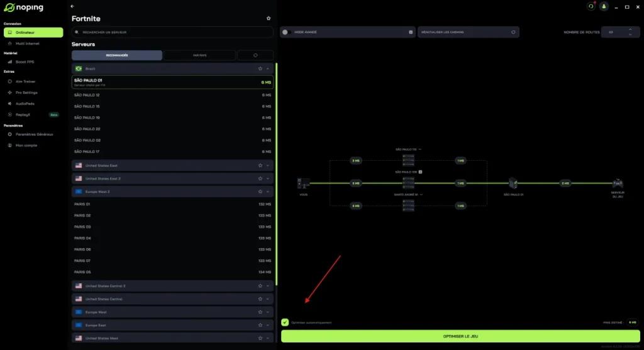Viewport: 644px width, 350px height.
Task: Click the Serveur du jeu gamepad icon
Action: pos(618,183)
